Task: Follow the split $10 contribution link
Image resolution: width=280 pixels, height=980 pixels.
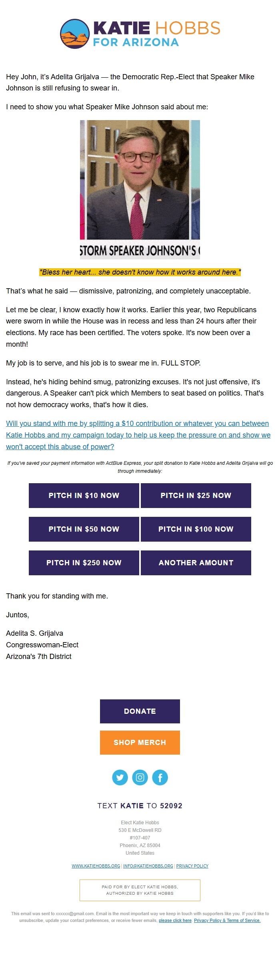Action: coord(138,435)
